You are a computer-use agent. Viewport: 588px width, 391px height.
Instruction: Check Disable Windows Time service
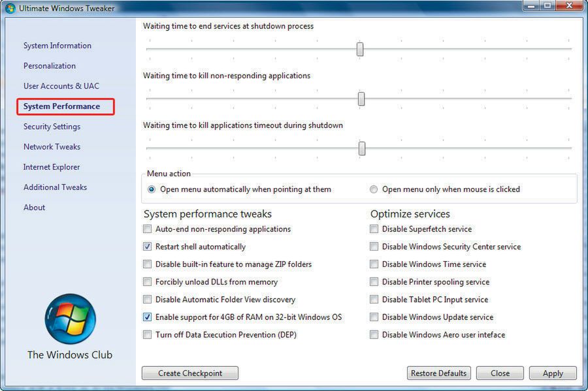click(x=374, y=264)
